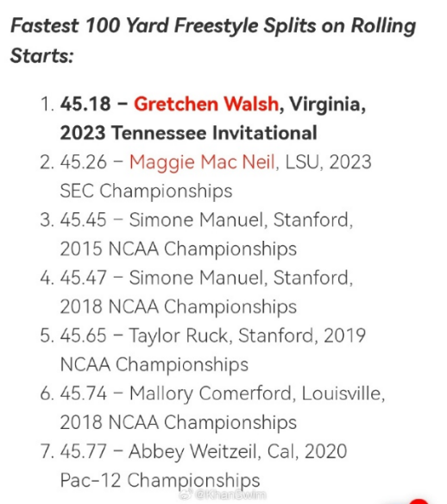Click the red circle button at bottom right
The image size is (447, 504).
point(419,501)
